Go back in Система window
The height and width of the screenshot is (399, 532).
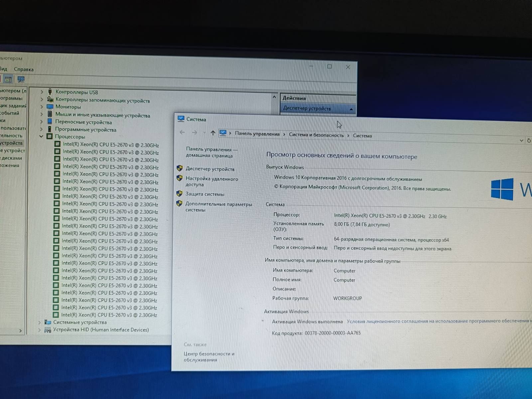coord(182,132)
